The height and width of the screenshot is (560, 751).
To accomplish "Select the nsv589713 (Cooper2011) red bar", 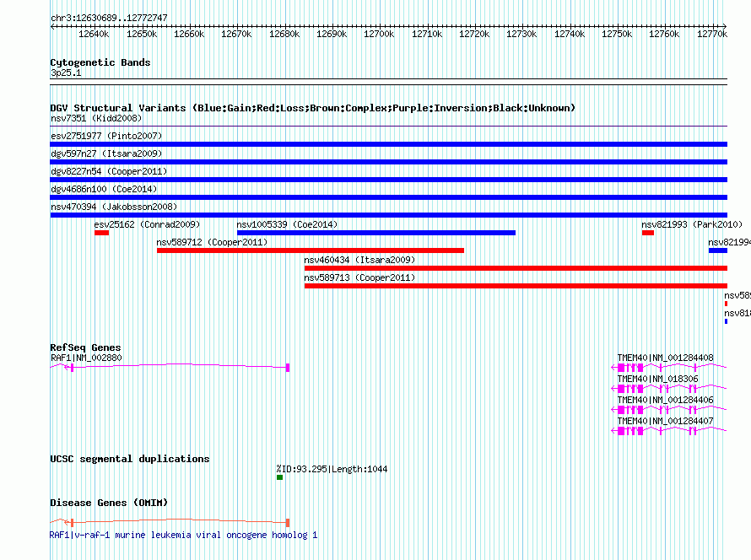I will [x=516, y=286].
